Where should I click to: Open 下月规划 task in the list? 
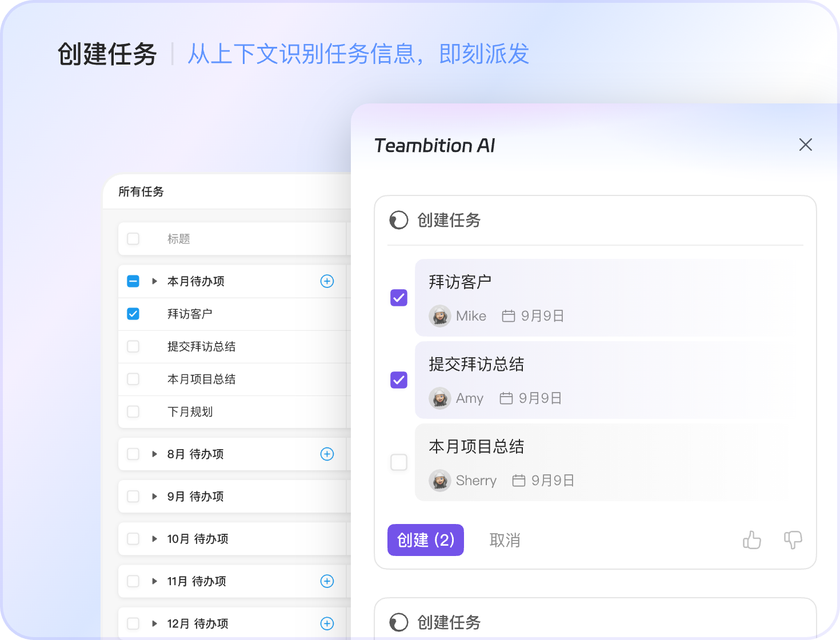click(x=190, y=411)
